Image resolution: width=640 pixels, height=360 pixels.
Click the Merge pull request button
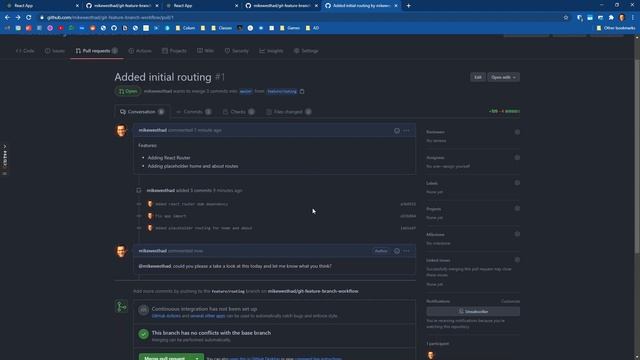[x=164, y=358]
